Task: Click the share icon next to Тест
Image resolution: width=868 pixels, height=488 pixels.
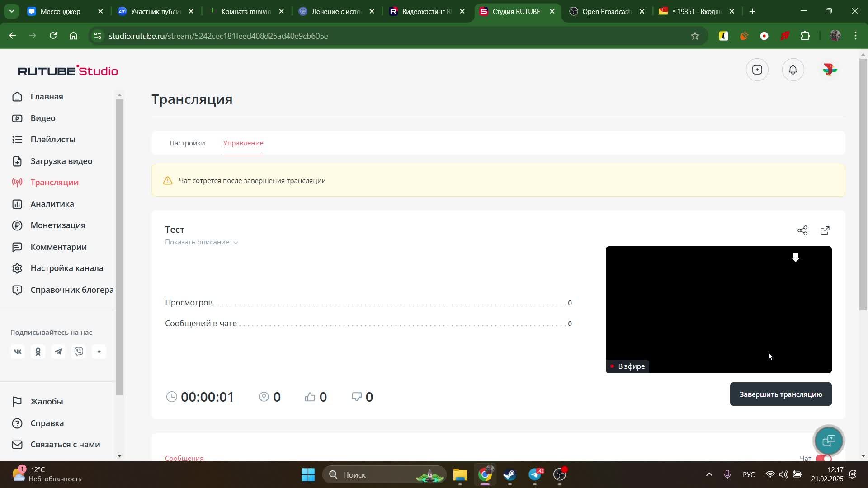Action: 802,231
